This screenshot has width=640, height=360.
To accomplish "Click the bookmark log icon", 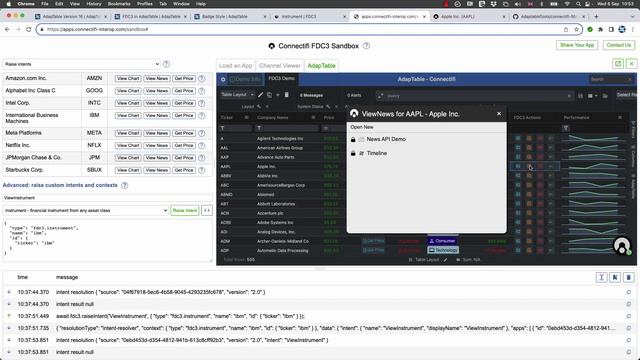I will 615,278.
